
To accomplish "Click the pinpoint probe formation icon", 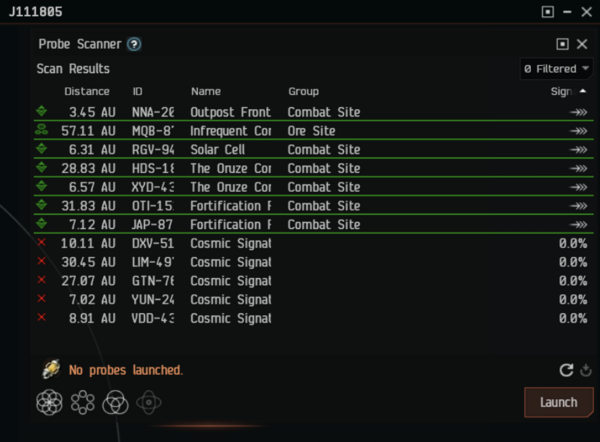I will [x=49, y=402].
